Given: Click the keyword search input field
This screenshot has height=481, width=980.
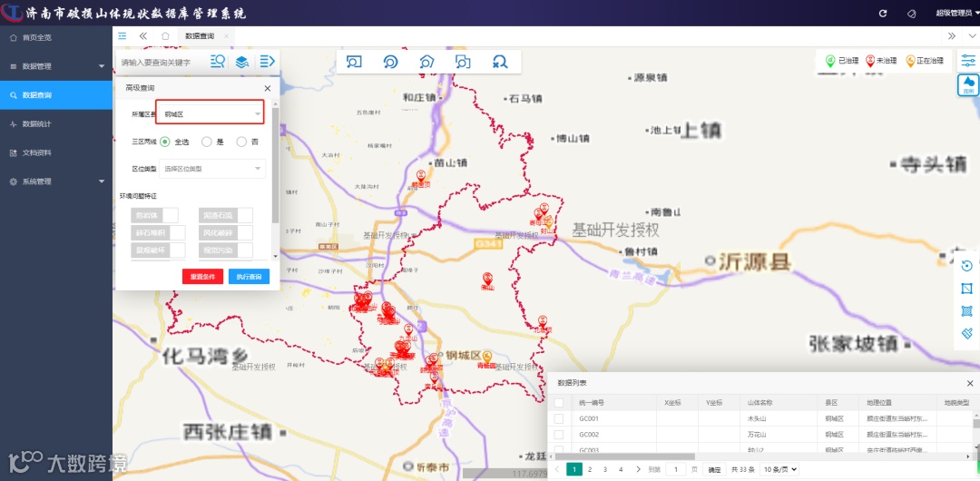Looking at the screenshot, I should click(162, 62).
